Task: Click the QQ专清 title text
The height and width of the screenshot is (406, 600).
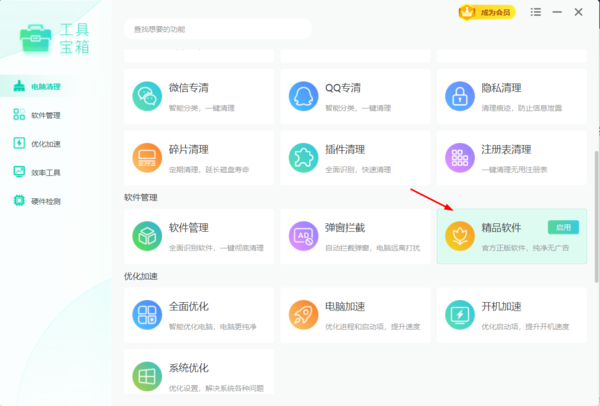Action: click(x=343, y=88)
